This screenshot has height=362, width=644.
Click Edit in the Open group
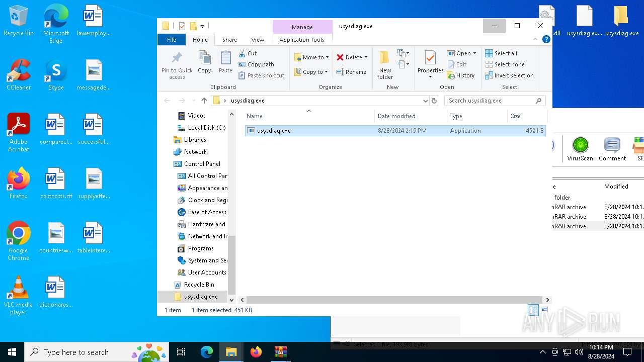457,64
